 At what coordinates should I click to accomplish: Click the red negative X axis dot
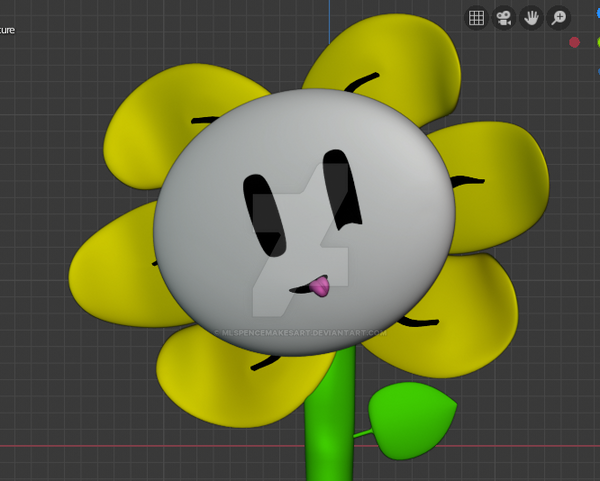[x=574, y=42]
